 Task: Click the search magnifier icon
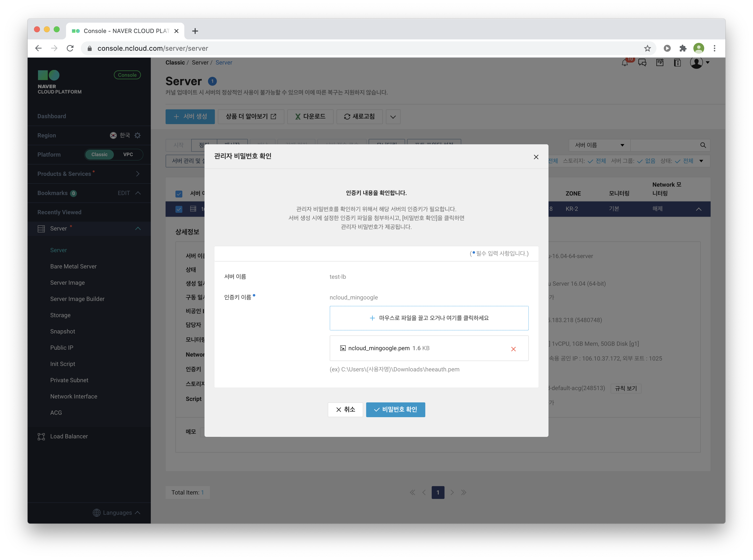703,145
